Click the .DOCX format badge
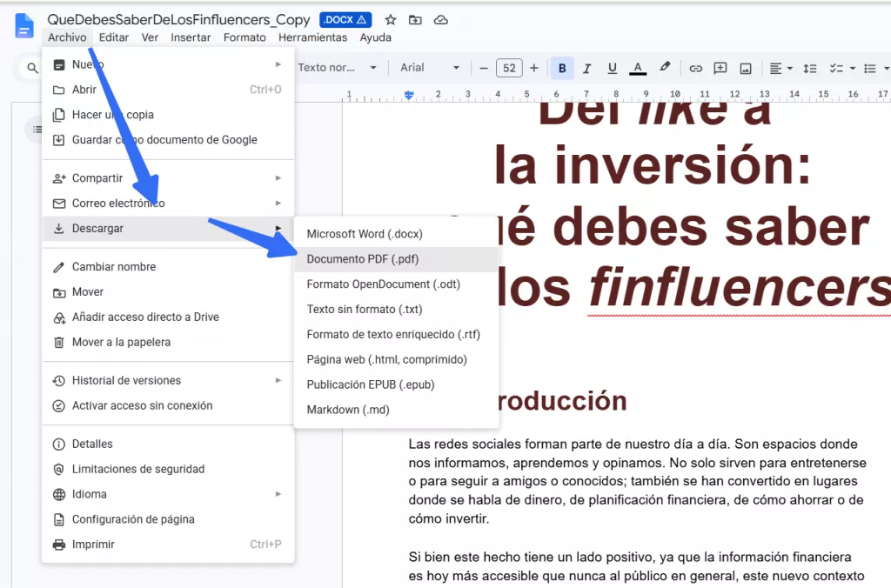 (345, 20)
